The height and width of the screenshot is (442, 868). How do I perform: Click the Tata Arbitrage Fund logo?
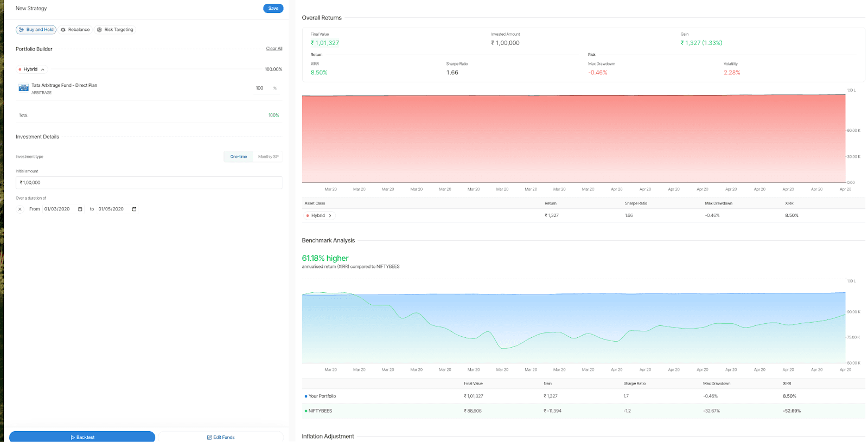click(x=23, y=88)
